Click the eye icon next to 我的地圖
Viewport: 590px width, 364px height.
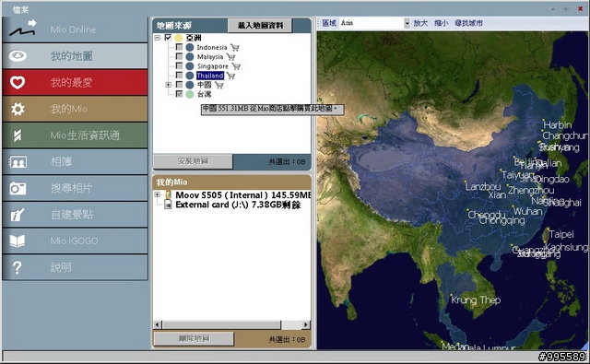[x=18, y=56]
